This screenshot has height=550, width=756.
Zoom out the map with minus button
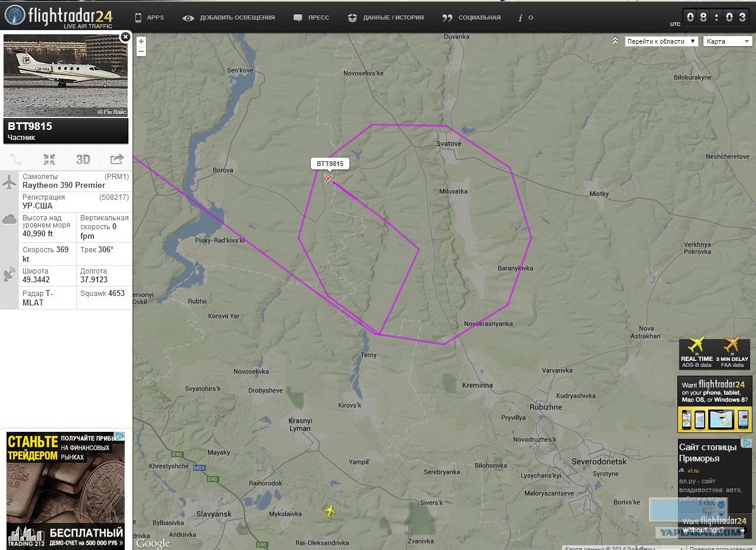pyautogui.click(x=141, y=51)
